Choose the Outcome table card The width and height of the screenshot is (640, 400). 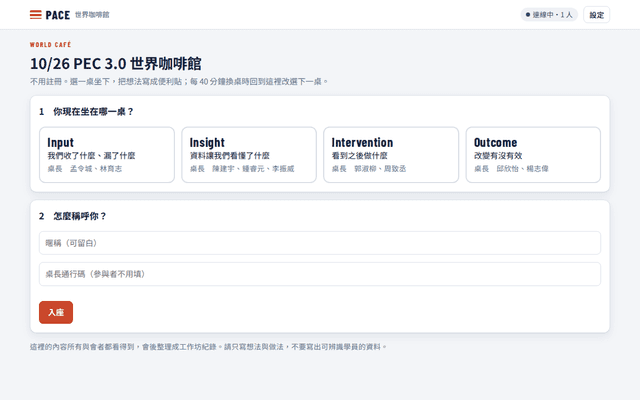click(x=533, y=155)
